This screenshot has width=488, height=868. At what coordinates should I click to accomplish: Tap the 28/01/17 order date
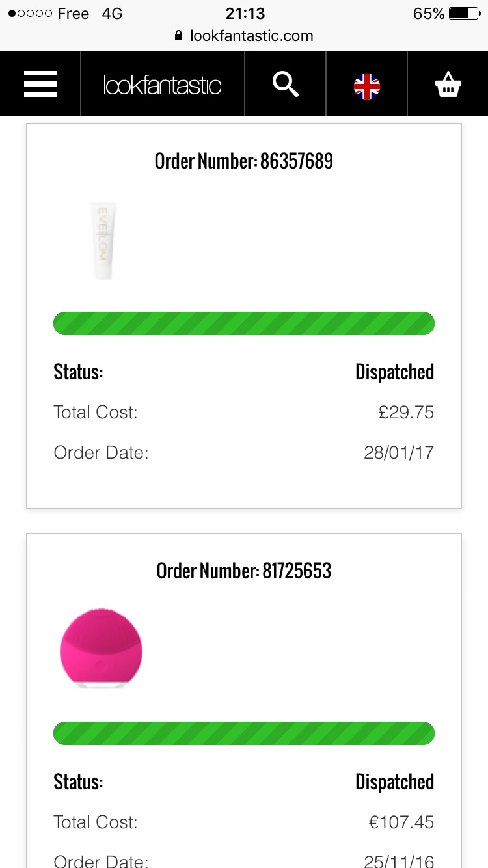[399, 453]
